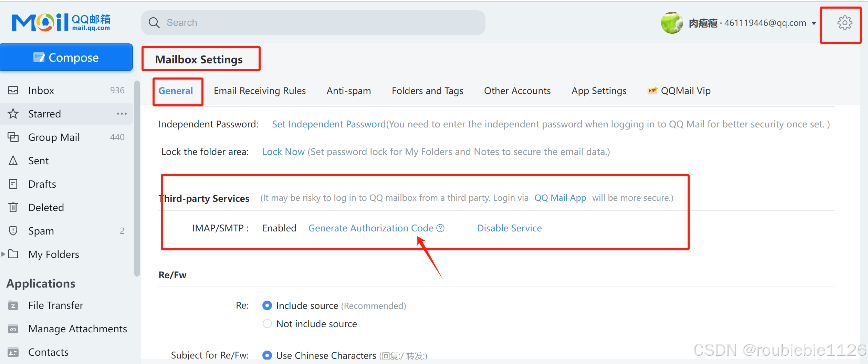Click the Re/Fw section heading
Viewport: 868px width, 364px height.
[x=172, y=275]
